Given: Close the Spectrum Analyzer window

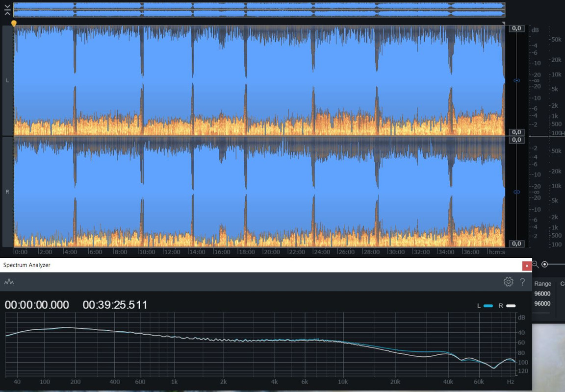Looking at the screenshot, I should click(x=527, y=266).
